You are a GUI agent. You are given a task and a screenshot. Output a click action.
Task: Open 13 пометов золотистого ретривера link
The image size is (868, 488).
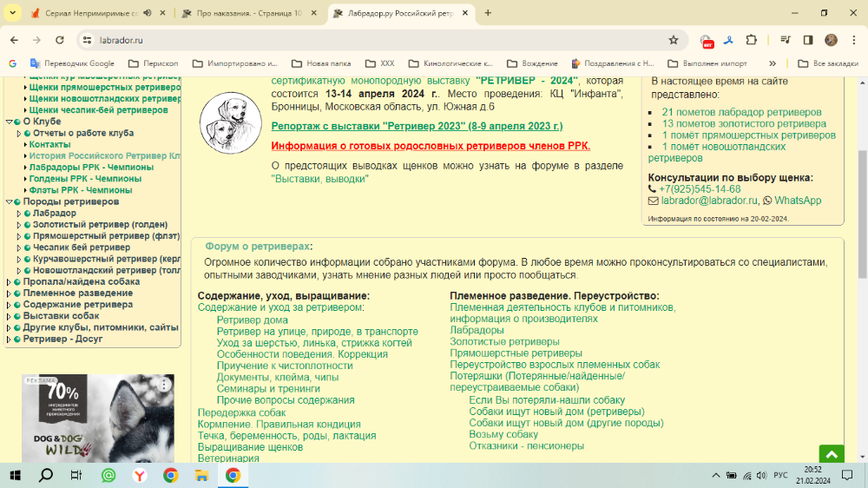pyautogui.click(x=744, y=123)
